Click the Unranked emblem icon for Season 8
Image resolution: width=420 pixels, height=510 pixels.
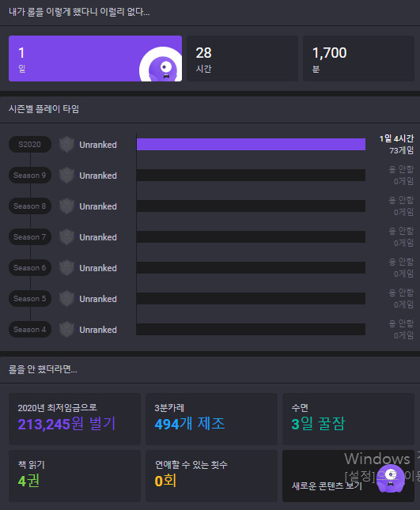66,206
